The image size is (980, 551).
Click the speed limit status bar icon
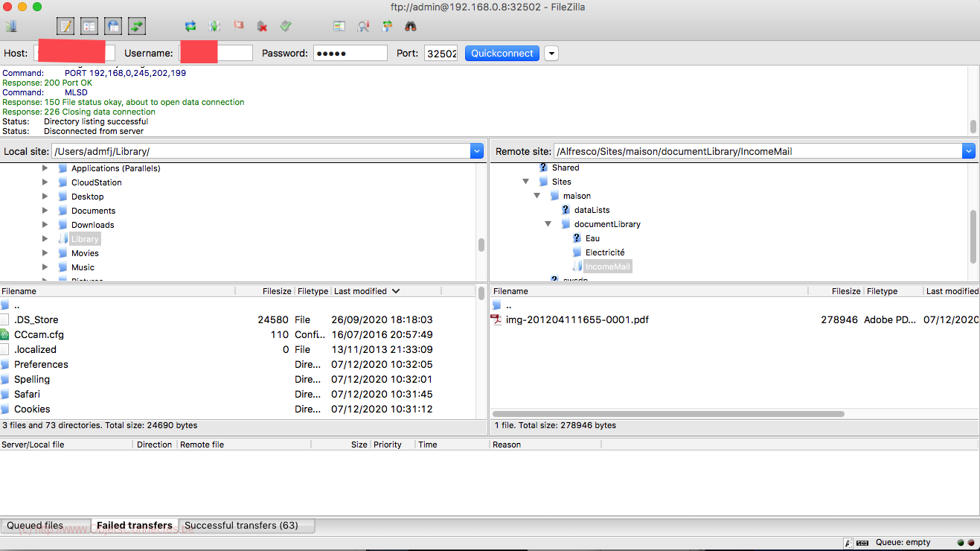point(862,543)
